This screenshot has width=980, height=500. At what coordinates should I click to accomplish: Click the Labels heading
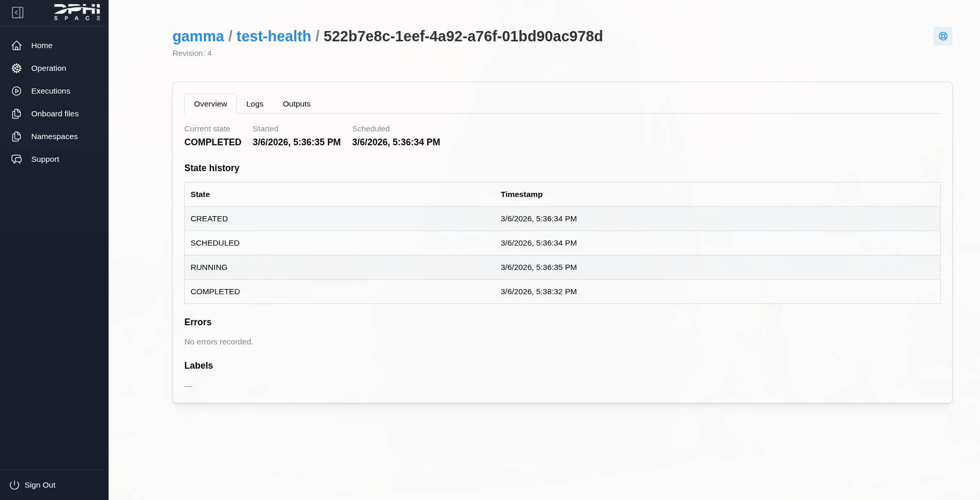pos(199,366)
